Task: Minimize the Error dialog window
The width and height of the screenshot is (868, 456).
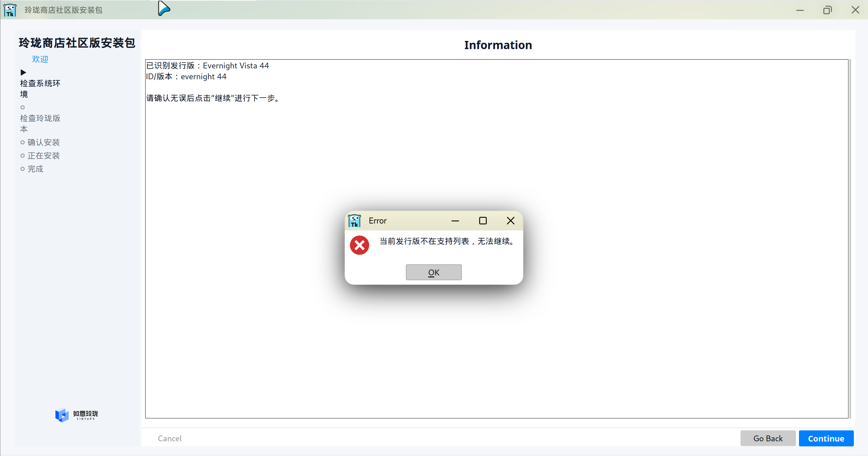Action: pyautogui.click(x=455, y=220)
